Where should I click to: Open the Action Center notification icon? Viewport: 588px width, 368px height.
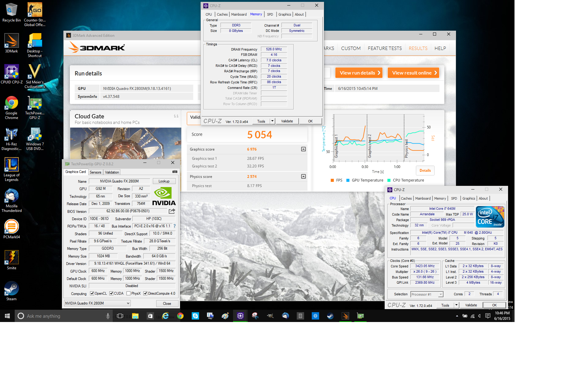pos(488,316)
